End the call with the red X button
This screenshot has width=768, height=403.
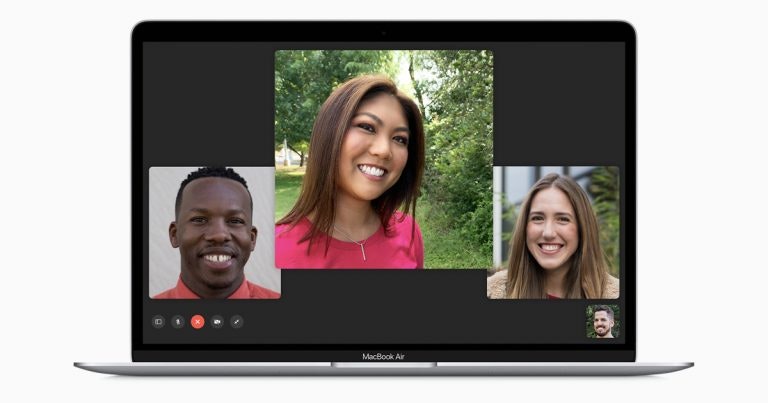tap(197, 322)
